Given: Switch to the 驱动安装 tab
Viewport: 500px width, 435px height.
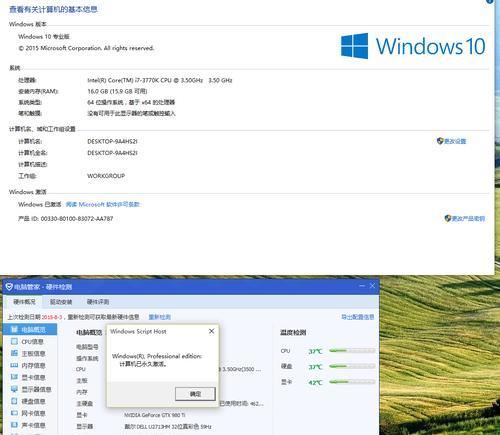Looking at the screenshot, I should coord(61,302).
